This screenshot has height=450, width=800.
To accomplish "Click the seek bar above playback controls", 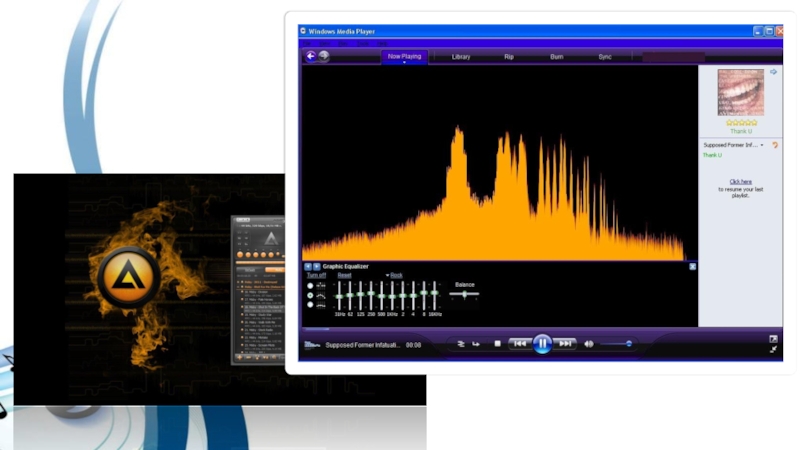I will coord(541,329).
